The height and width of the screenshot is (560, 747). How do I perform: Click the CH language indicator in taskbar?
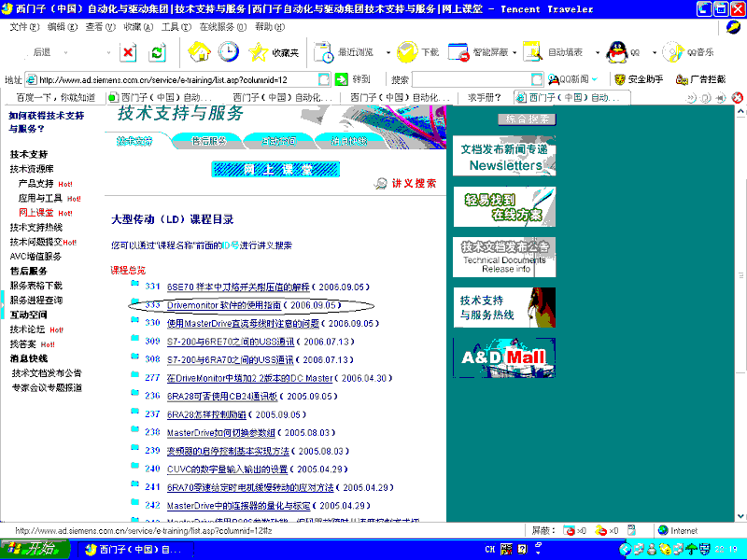[489, 549]
